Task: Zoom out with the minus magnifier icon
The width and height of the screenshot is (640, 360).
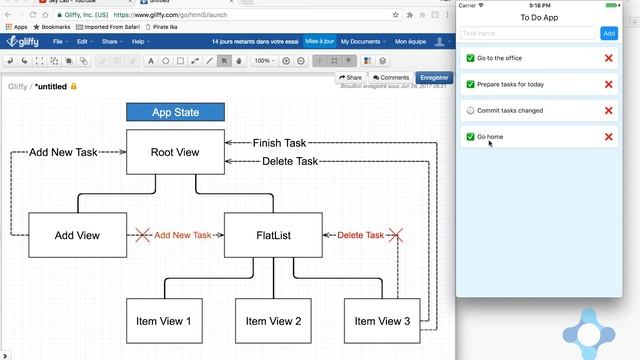Action: 301,61
